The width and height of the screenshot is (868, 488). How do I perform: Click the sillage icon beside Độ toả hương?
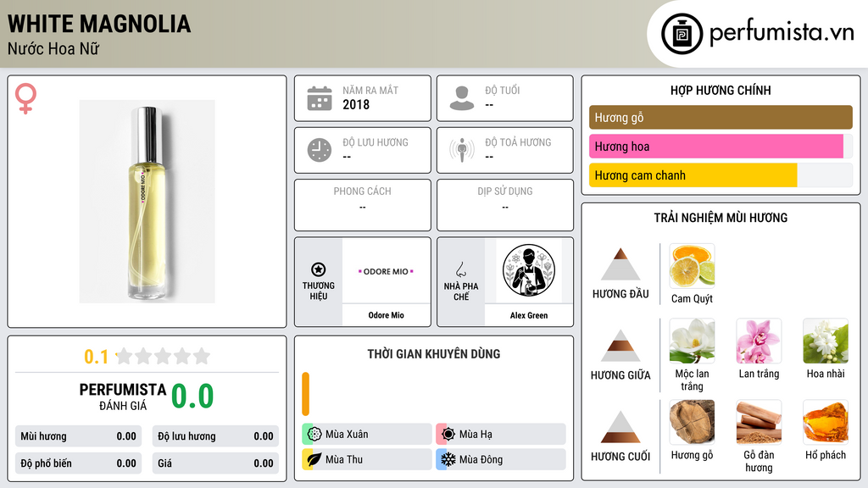pos(462,150)
